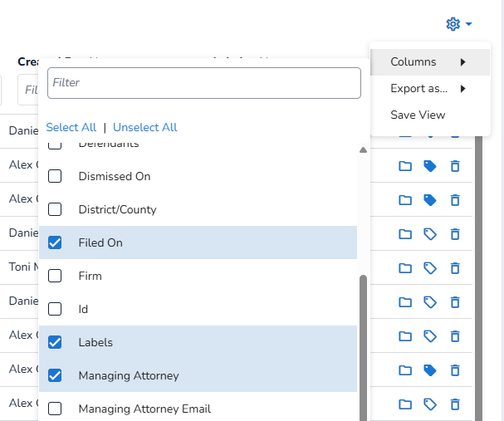Click the column list scroll-up arrow
The height and width of the screenshot is (421, 504).
(363, 150)
